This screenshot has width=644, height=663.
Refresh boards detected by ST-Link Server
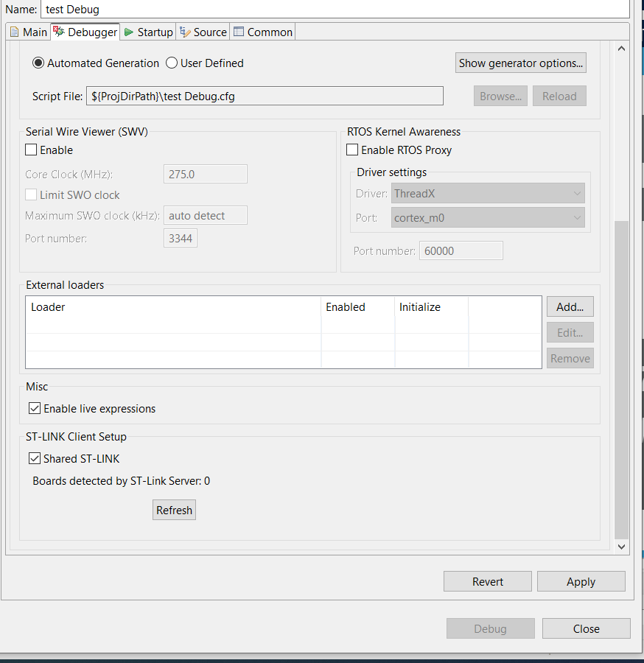tap(174, 510)
